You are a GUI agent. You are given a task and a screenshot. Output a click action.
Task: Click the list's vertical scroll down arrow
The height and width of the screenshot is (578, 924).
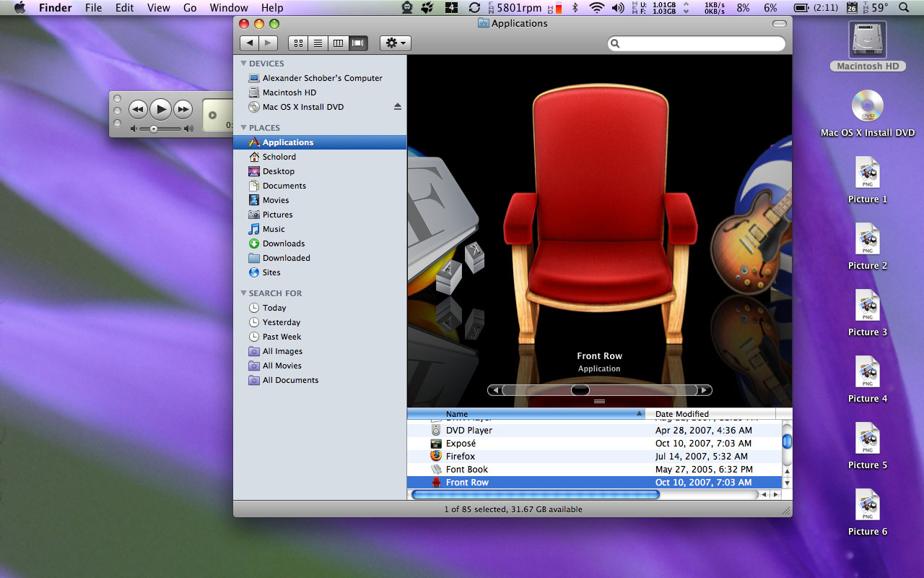[787, 483]
